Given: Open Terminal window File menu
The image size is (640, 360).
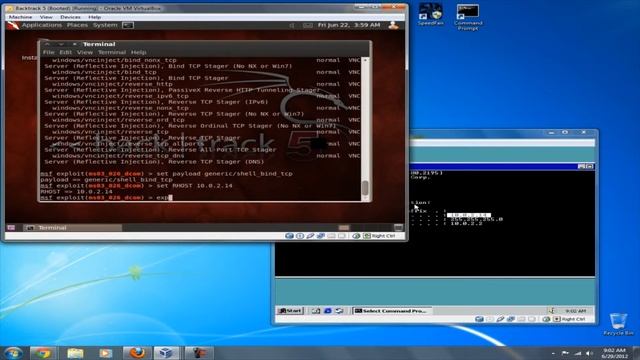Looking at the screenshot, I should (x=48, y=52).
